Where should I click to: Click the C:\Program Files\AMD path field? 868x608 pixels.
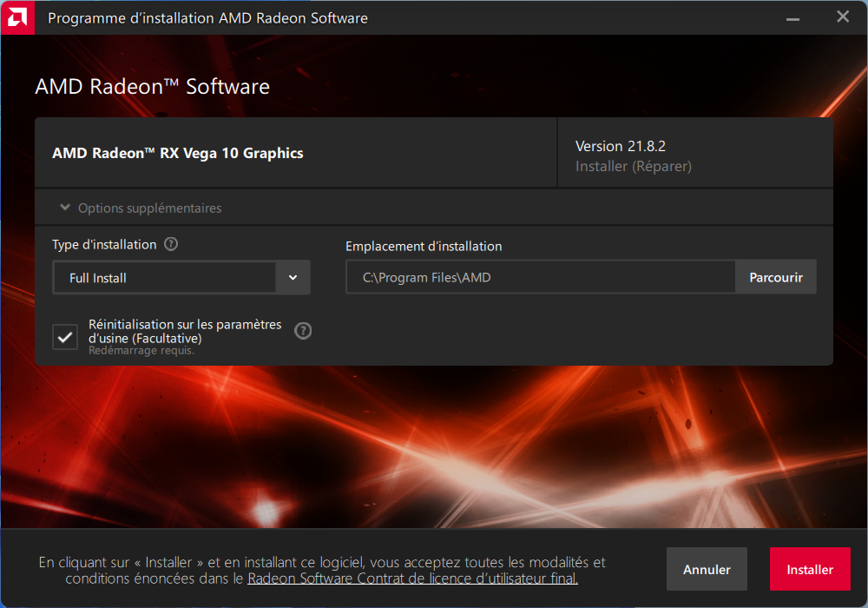pyautogui.click(x=540, y=277)
